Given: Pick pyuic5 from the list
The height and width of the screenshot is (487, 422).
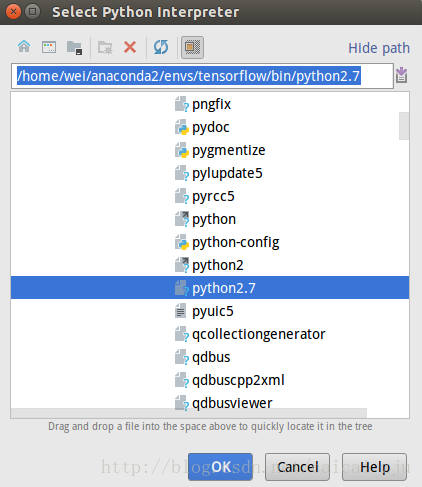Looking at the screenshot, I should point(210,311).
